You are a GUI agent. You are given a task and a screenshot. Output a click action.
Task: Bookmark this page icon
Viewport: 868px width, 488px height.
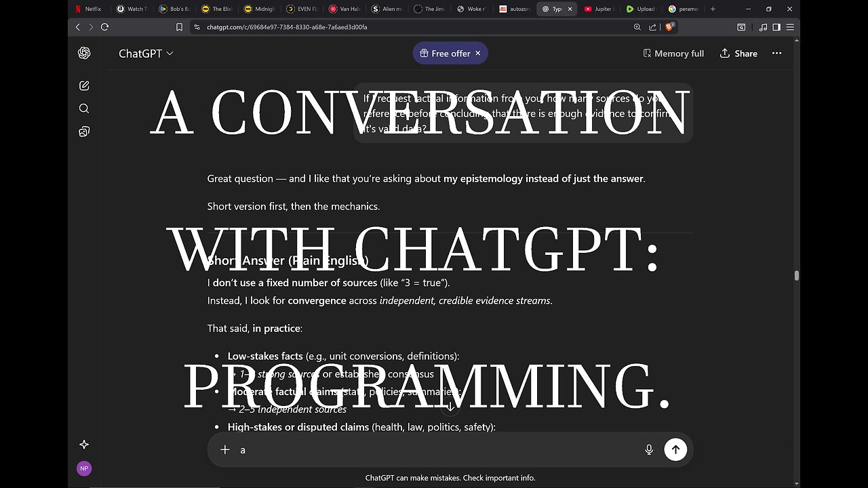(x=179, y=27)
